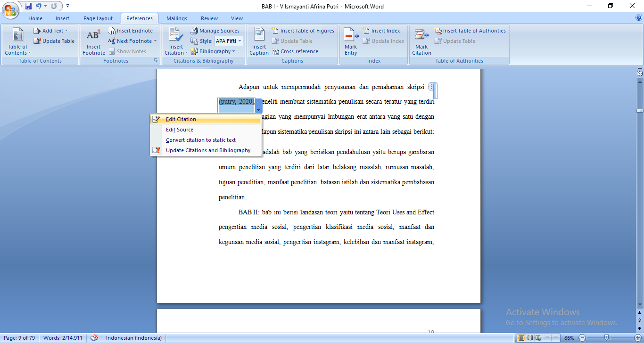Screen dimensions: 644x343
Task: Open the Table of Contents gallery
Action: tap(17, 41)
